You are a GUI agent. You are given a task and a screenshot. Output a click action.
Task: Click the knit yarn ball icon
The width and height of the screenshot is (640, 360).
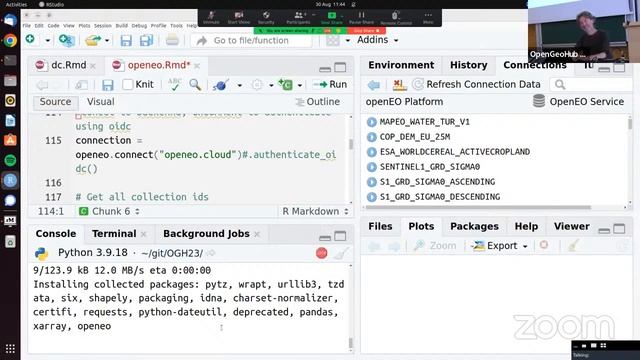(220, 84)
